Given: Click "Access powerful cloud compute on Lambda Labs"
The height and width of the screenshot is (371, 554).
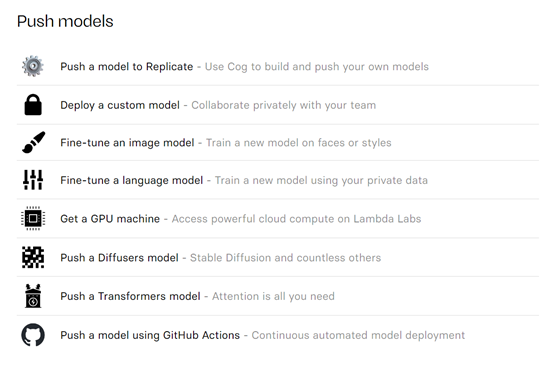Looking at the screenshot, I should click(x=296, y=219).
